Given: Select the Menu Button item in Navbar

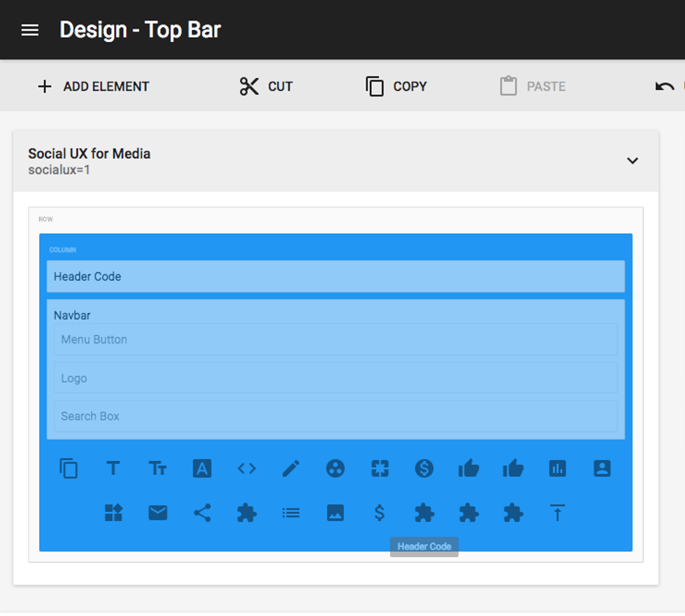Looking at the screenshot, I should pyautogui.click(x=336, y=339).
